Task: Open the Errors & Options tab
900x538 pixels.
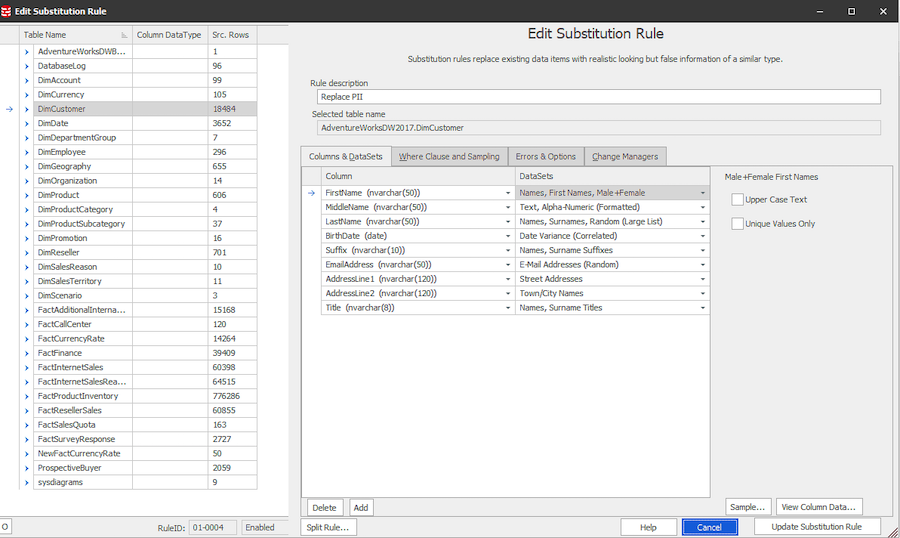Action: pyautogui.click(x=545, y=156)
